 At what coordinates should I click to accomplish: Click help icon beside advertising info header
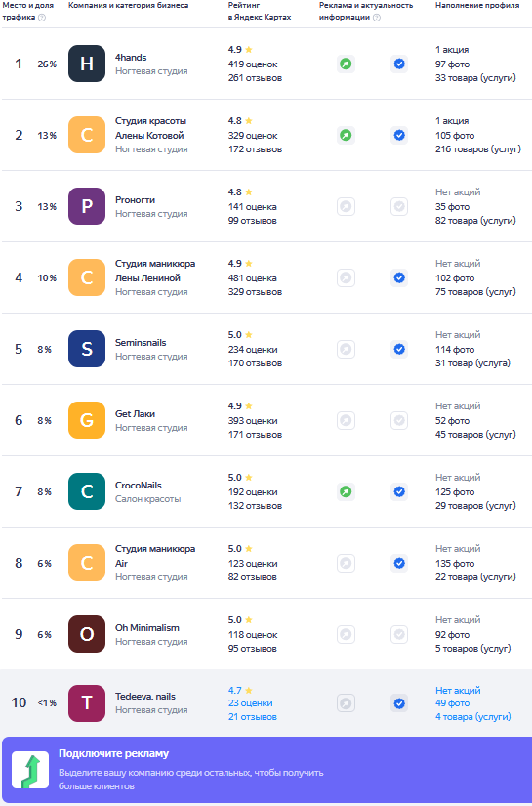point(377,17)
